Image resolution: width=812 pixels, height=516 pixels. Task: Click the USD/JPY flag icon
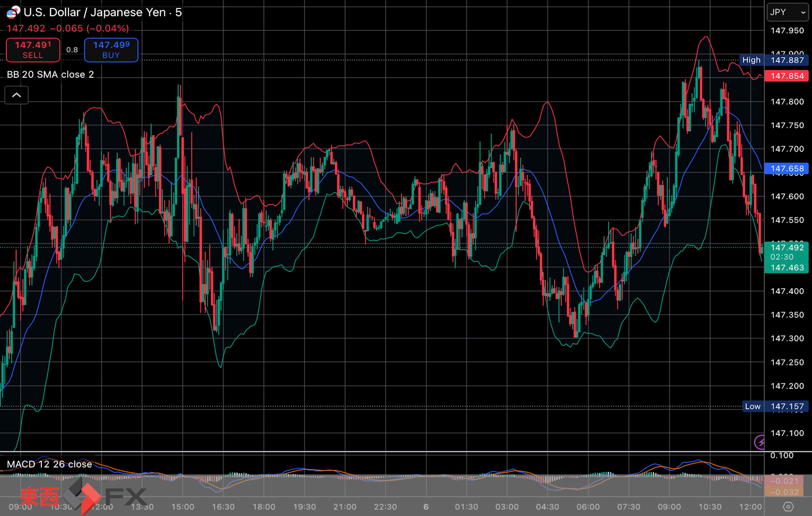tap(13, 12)
